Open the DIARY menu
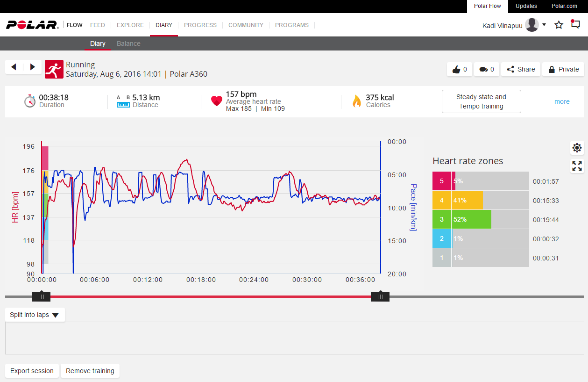Screen dimensions: 588x382 [164, 25]
